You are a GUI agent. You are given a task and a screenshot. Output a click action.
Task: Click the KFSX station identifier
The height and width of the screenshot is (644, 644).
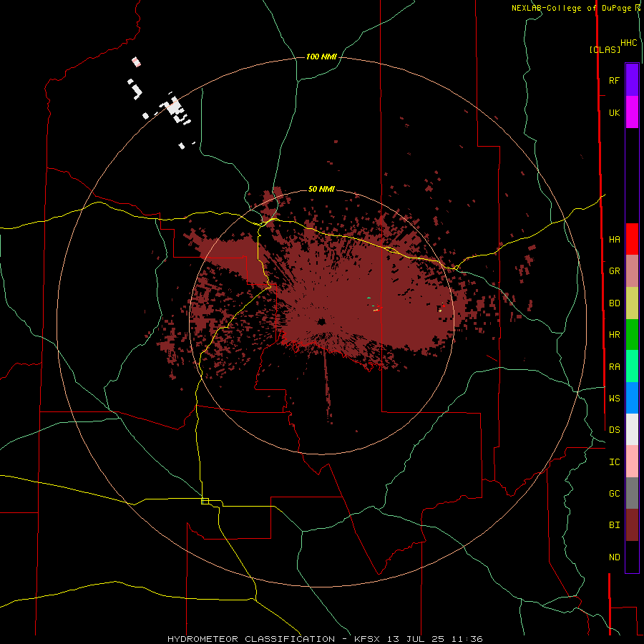(x=367, y=639)
